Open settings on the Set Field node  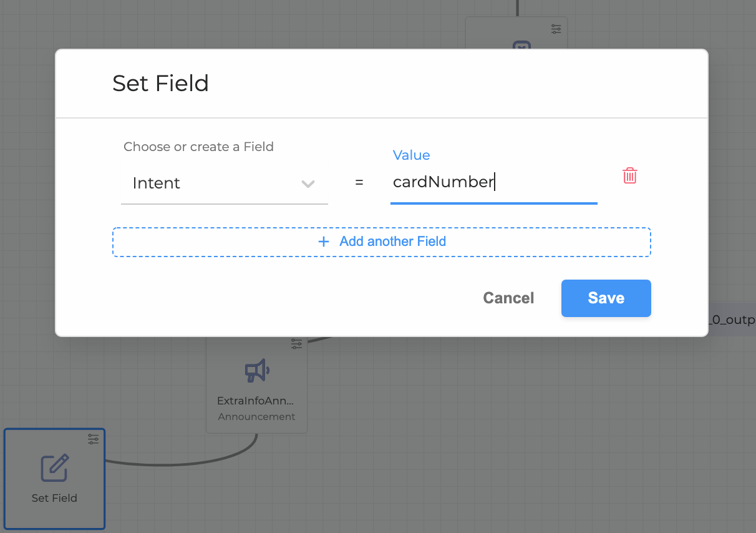(x=93, y=439)
